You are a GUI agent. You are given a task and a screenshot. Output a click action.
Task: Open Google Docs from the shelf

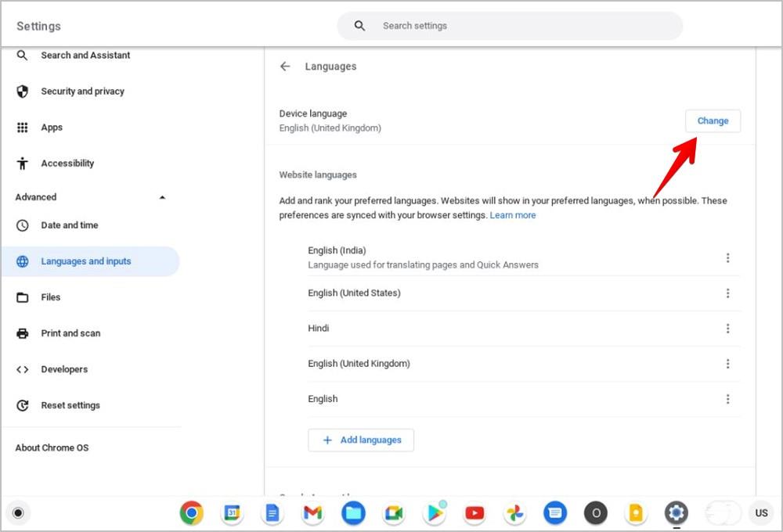pyautogui.click(x=272, y=513)
